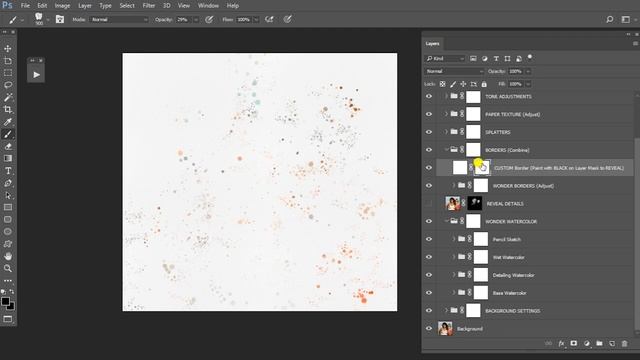Filter layers by pixel layers icon
This screenshot has width=640, height=360.
(x=473, y=59)
